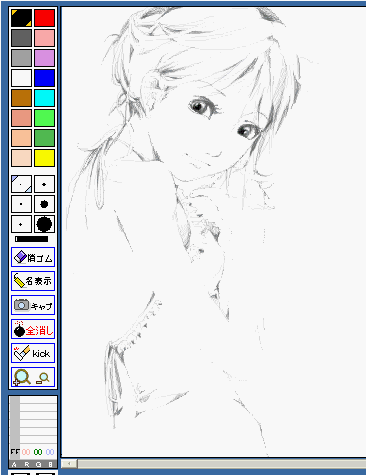Choose the palest beige skin-tone swatch

pos(21,158)
